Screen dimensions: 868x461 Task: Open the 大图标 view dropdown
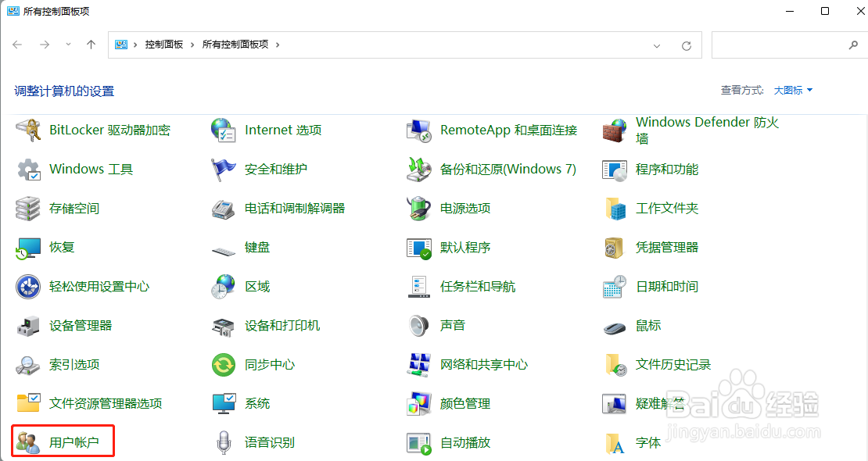791,90
